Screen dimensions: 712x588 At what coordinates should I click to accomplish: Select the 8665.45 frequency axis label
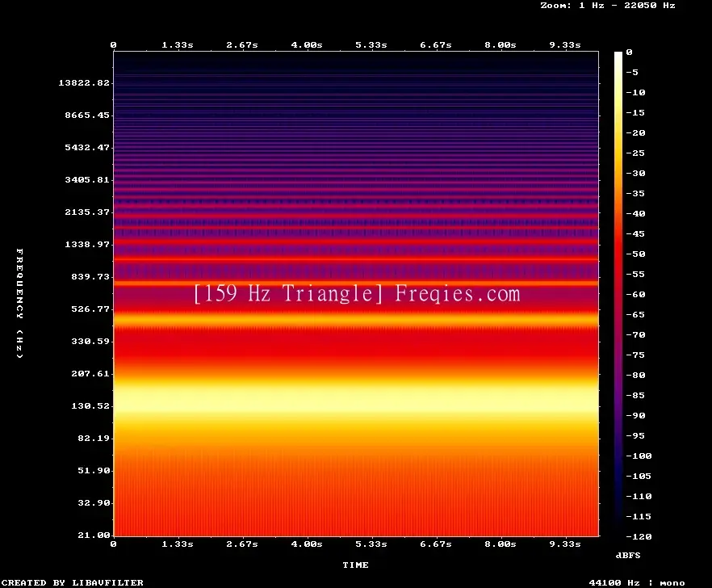click(x=87, y=115)
